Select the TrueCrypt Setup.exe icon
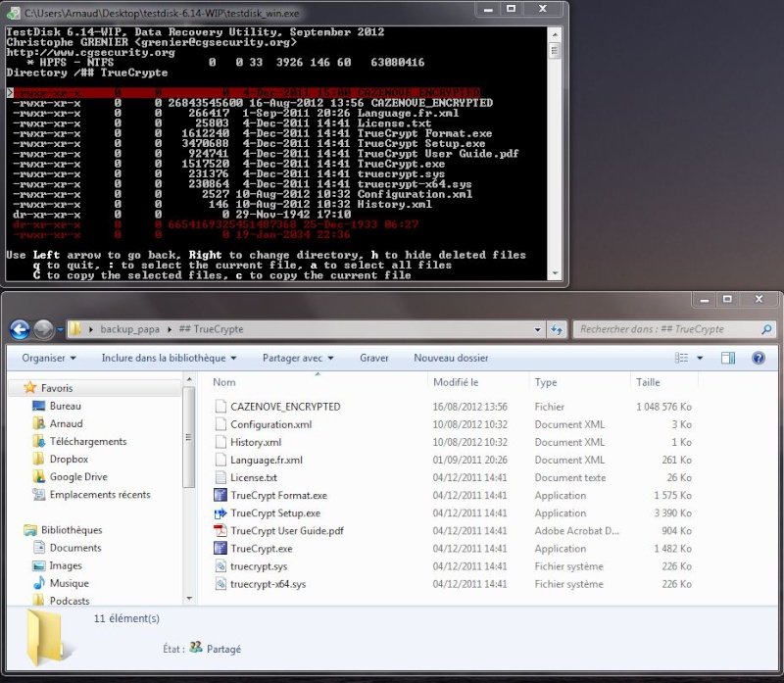The height and width of the screenshot is (683, 784). (220, 513)
